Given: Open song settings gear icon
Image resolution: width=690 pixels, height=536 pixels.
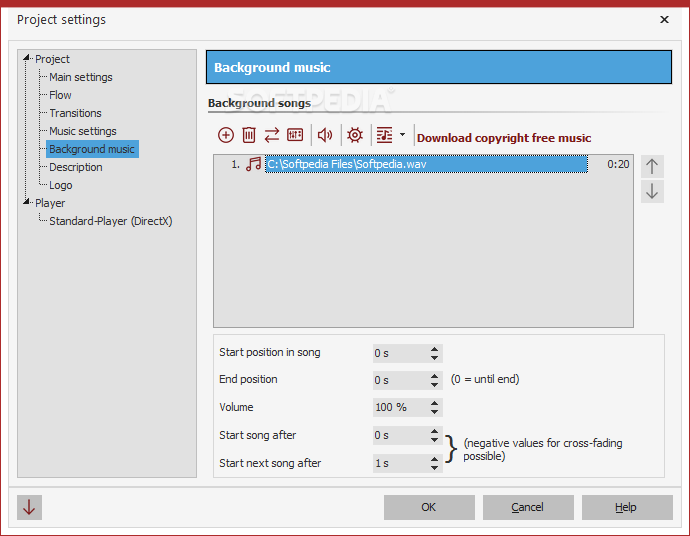Looking at the screenshot, I should [355, 135].
